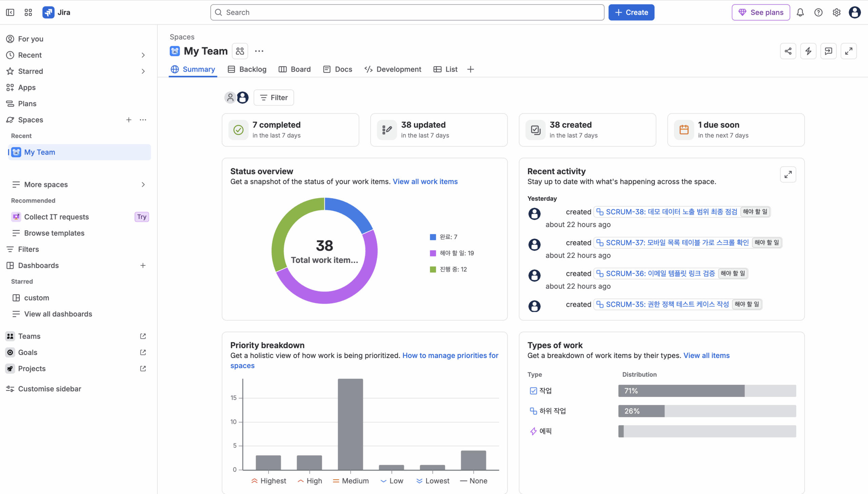
Task: Open automation lightning bolt icon
Action: (808, 51)
